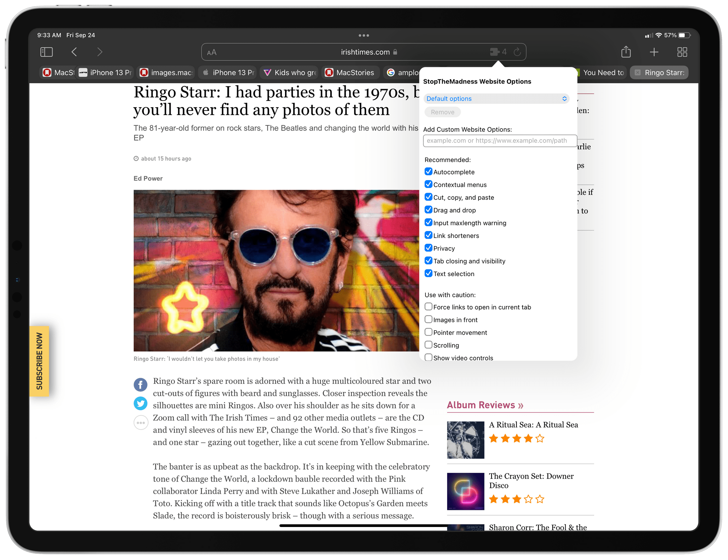Go back to the previous page

coord(74,52)
